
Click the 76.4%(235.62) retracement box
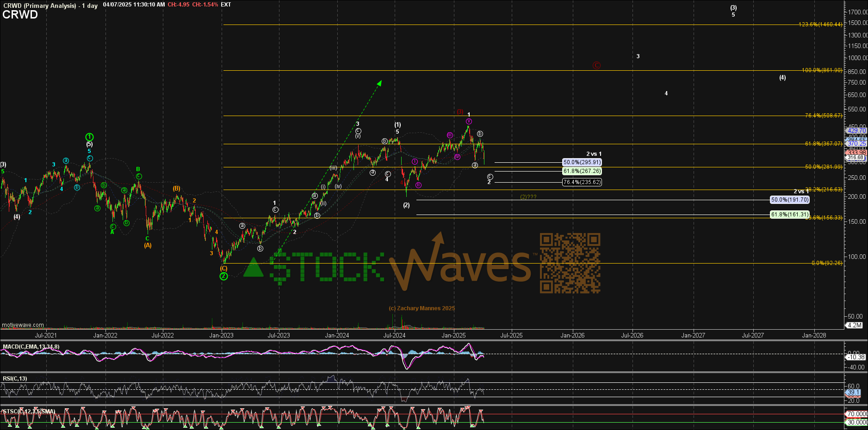point(582,182)
